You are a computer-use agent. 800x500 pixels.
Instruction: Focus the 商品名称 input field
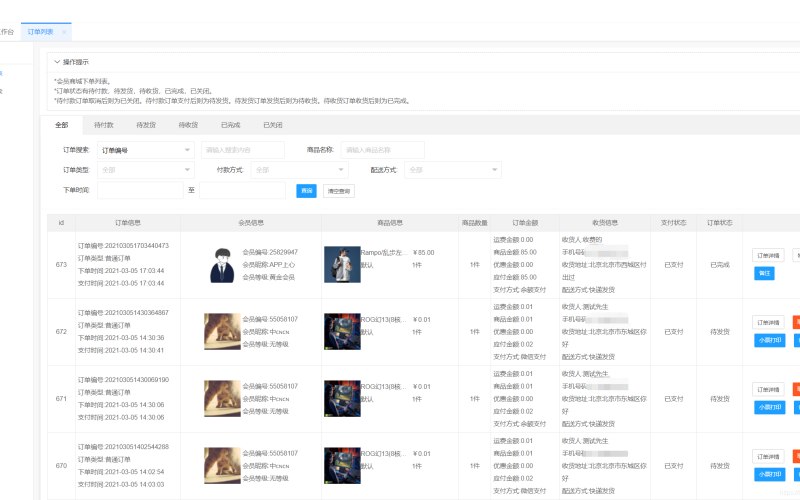383,150
